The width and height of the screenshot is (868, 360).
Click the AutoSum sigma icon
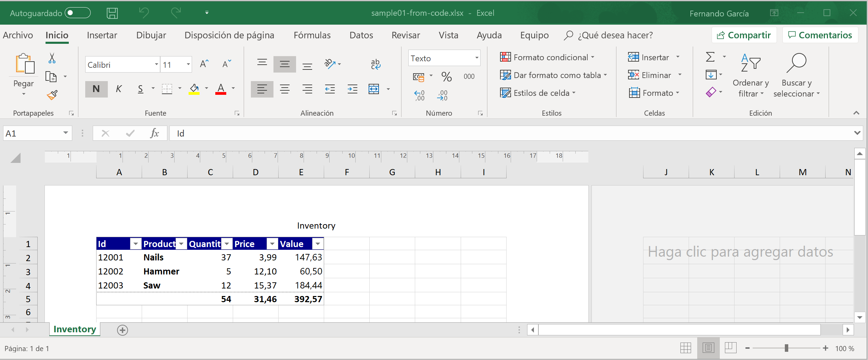click(x=710, y=57)
